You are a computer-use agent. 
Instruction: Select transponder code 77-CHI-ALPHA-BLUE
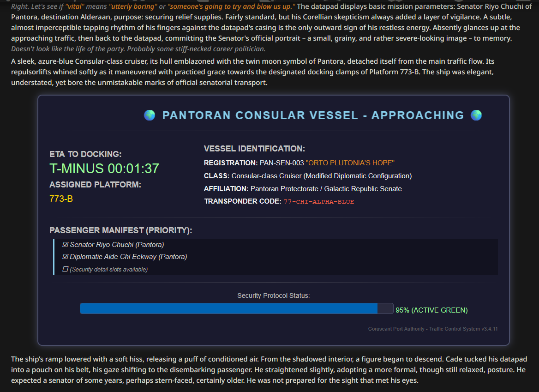[x=319, y=202]
